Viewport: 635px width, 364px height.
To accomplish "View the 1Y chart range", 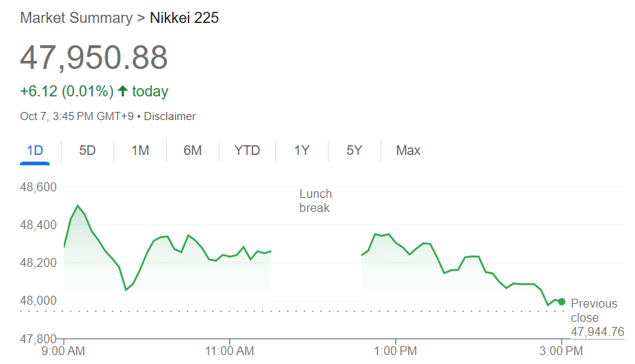I will pos(301,150).
